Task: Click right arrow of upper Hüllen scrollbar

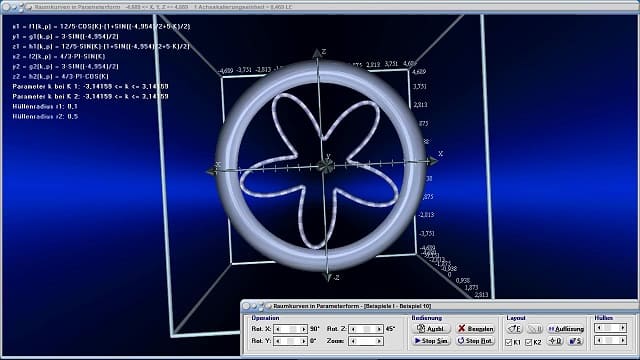Action: (x=622, y=328)
